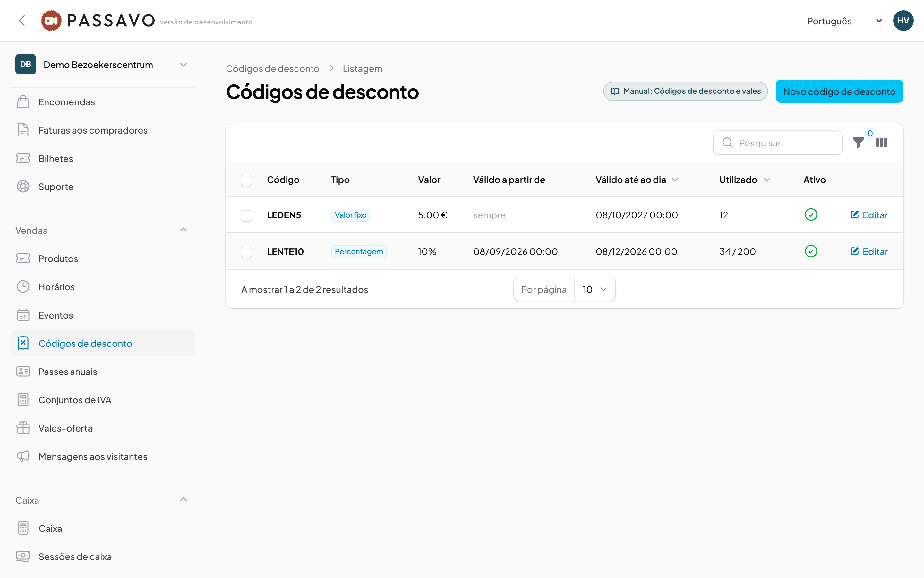Tick the LENTE10 row checkbox

[246, 252]
